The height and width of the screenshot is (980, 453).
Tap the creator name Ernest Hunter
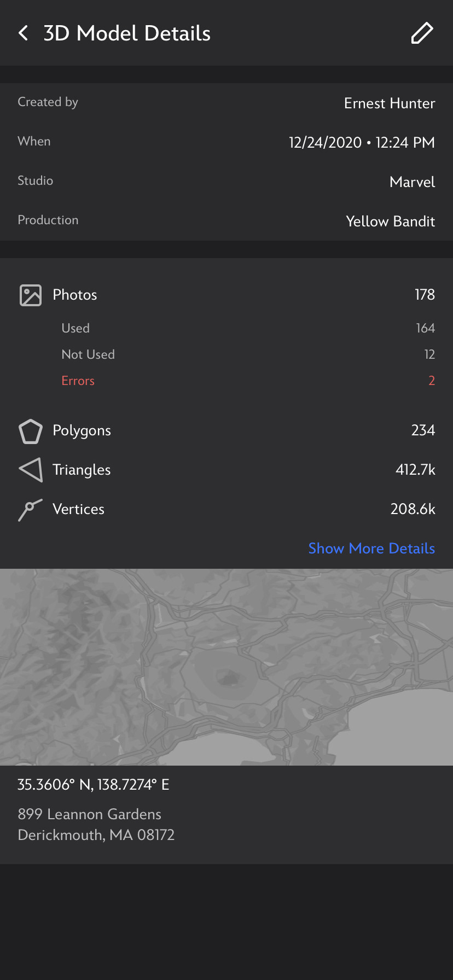coord(389,103)
